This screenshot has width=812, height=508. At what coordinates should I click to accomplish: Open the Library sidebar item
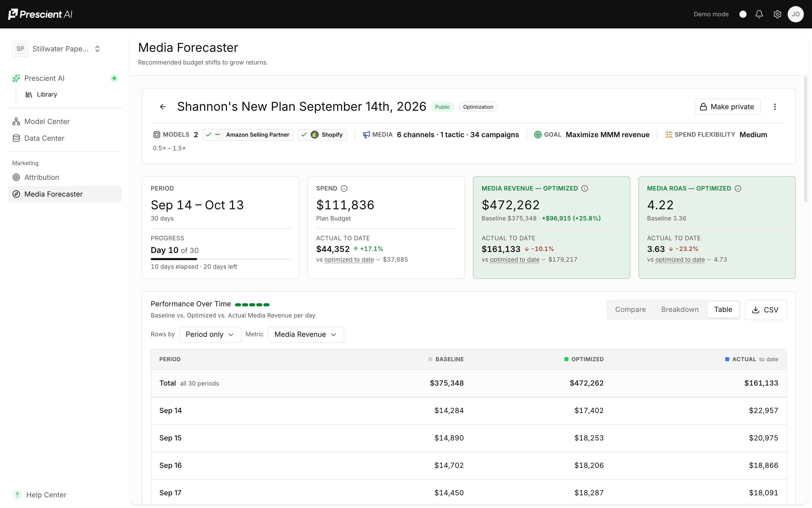pyautogui.click(x=41, y=94)
